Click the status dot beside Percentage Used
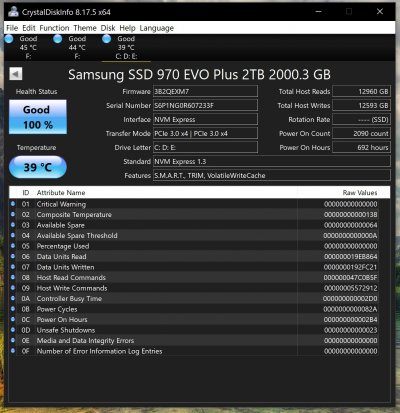 [x=13, y=246]
